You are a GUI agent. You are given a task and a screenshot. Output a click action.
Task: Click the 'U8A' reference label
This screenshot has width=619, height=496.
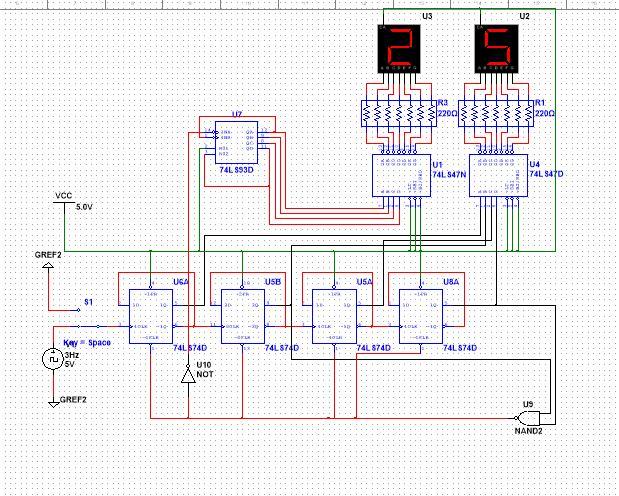[x=451, y=282]
